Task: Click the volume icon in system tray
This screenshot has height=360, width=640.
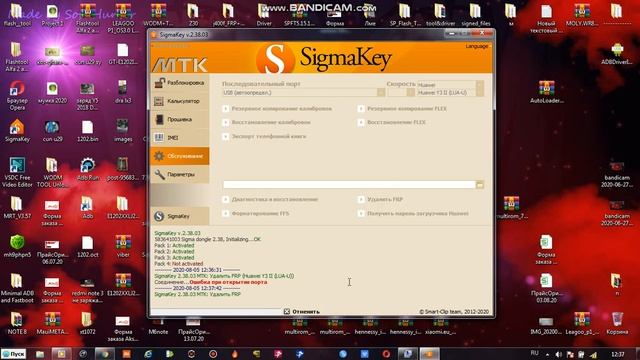Action: click(558, 355)
